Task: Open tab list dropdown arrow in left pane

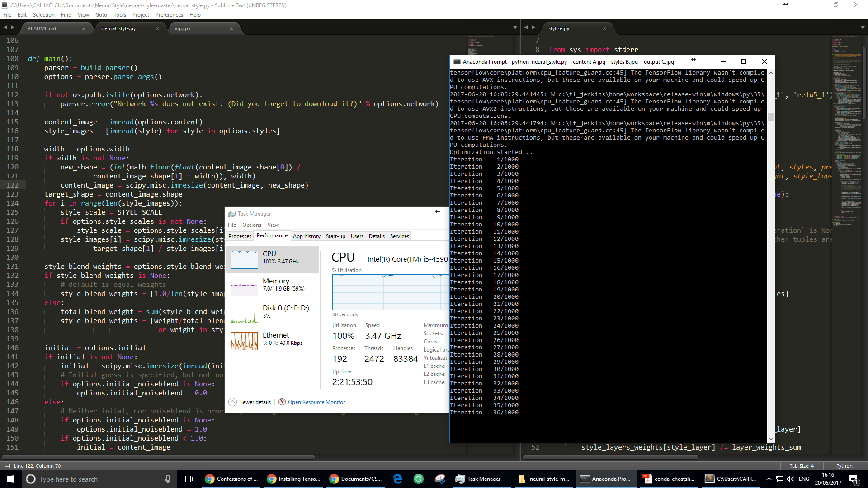Action: pos(515,28)
